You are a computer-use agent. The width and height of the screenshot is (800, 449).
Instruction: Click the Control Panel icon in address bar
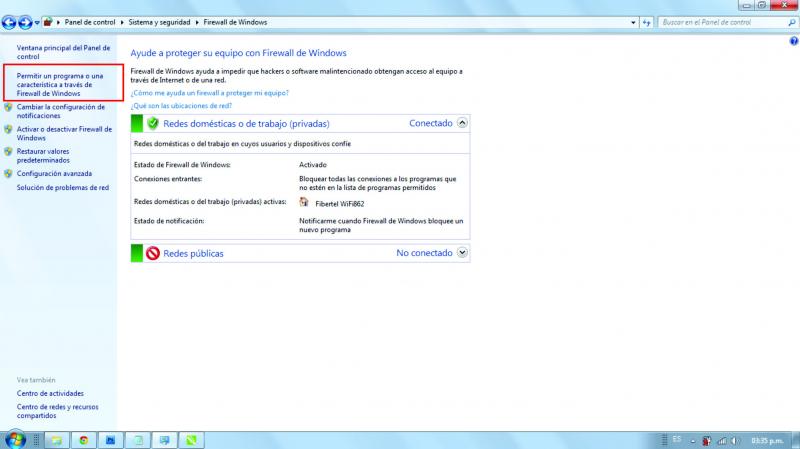click(x=47, y=22)
